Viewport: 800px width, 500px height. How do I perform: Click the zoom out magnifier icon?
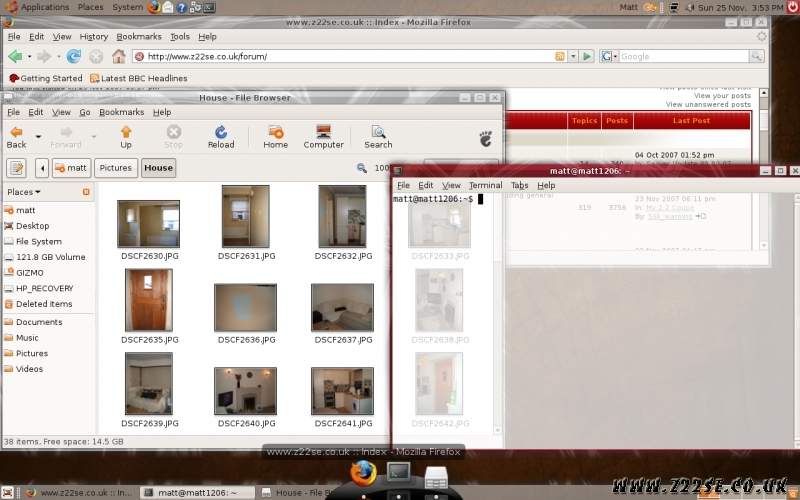tap(362, 168)
